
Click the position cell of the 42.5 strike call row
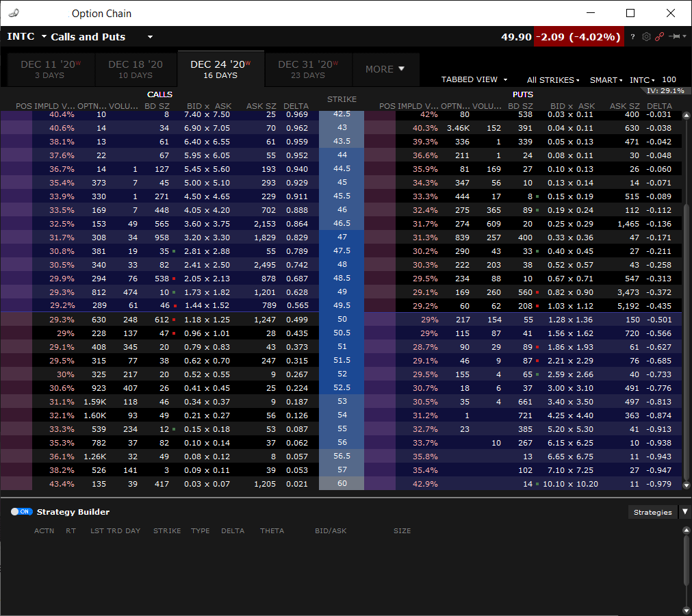[16, 114]
